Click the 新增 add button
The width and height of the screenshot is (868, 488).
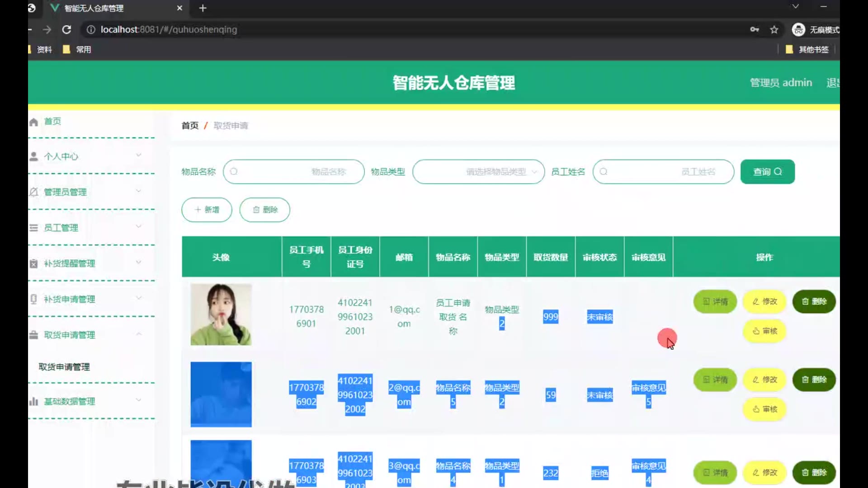click(207, 210)
